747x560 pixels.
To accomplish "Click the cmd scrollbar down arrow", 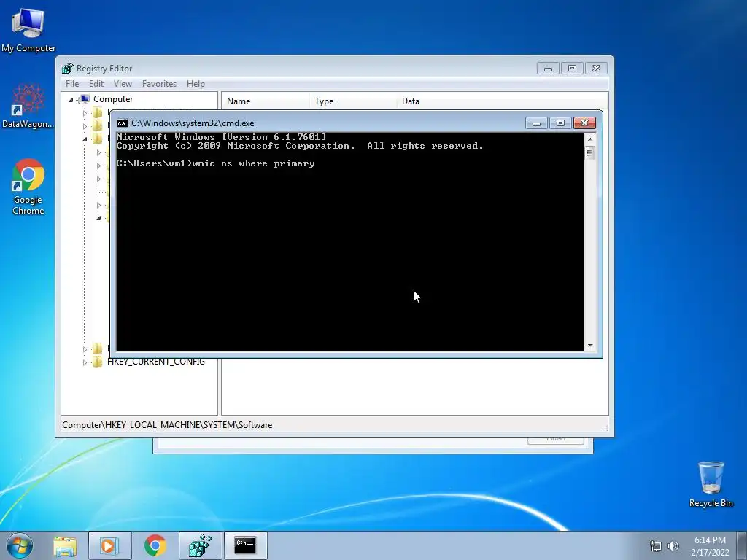I will (x=589, y=346).
